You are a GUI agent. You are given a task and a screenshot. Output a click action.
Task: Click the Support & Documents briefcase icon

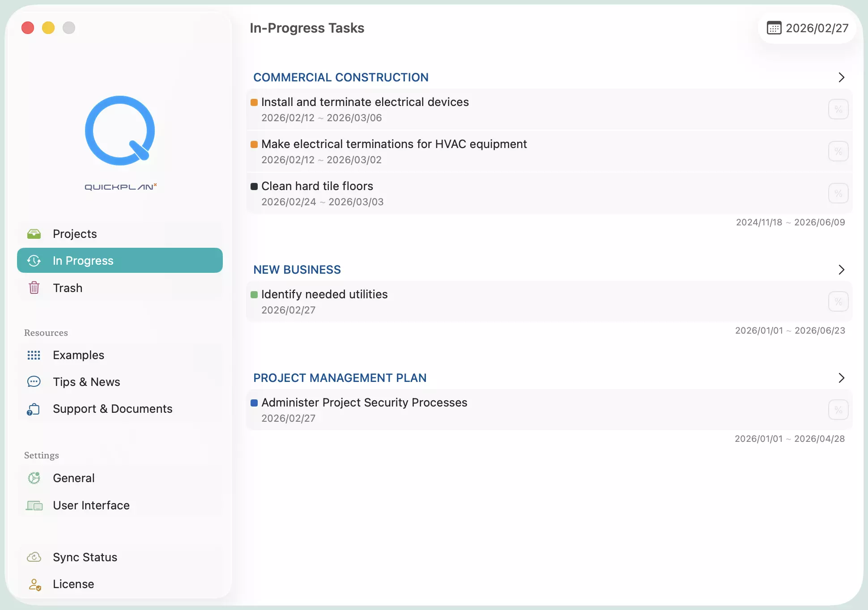[x=34, y=409]
